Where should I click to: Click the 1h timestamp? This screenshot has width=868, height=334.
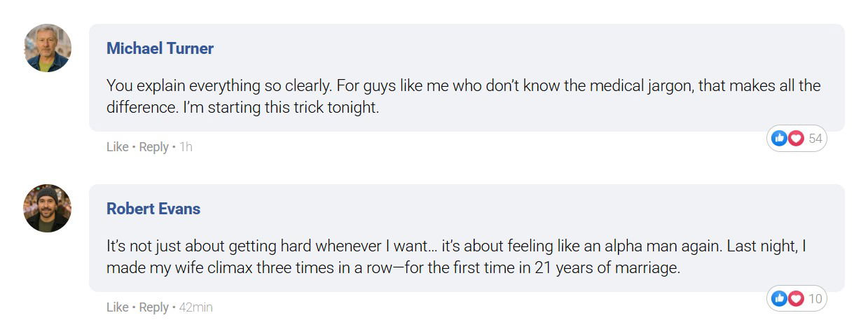(186, 147)
